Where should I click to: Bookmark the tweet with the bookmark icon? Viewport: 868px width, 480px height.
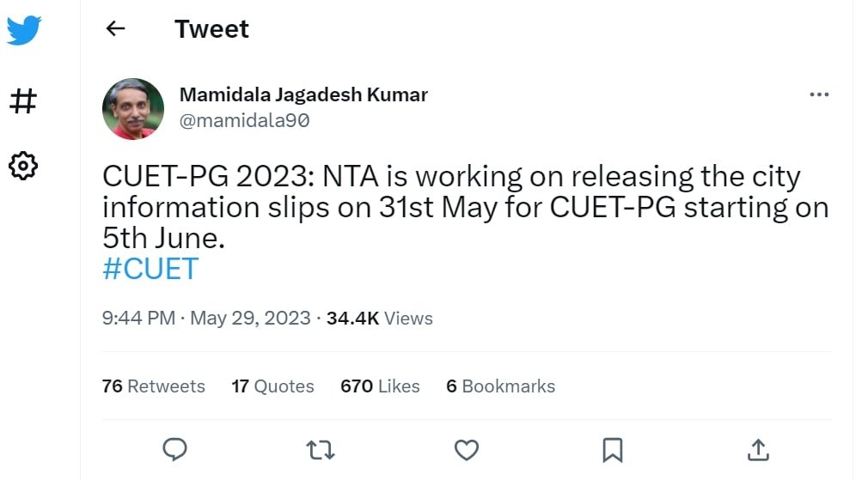[612, 449]
